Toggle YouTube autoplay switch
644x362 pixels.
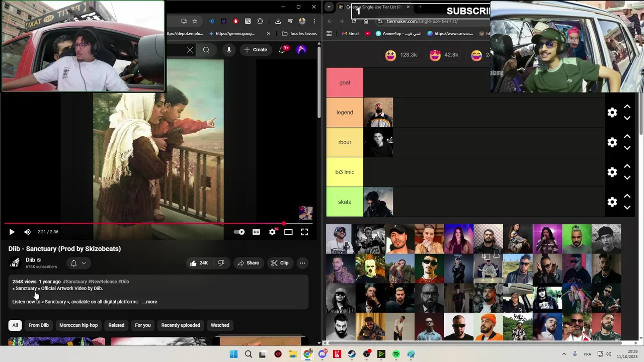(x=239, y=232)
